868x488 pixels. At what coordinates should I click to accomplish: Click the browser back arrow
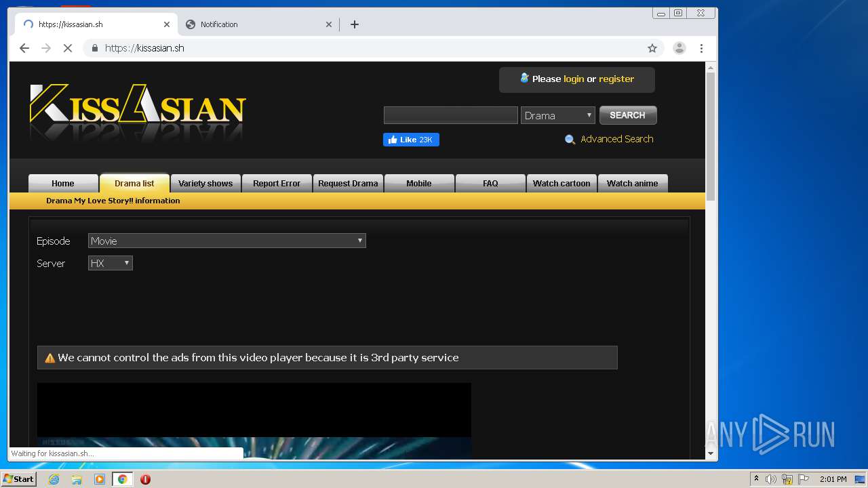[x=24, y=48]
